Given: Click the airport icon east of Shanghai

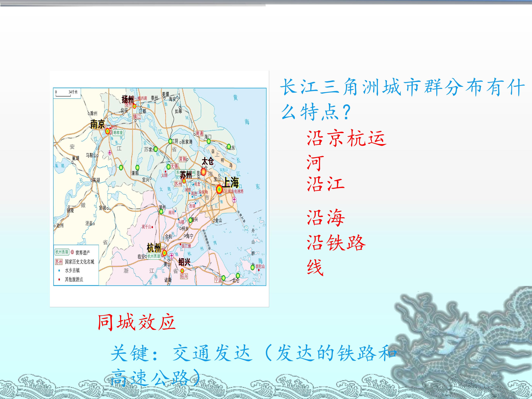Looking at the screenshot, I should click(234, 200).
